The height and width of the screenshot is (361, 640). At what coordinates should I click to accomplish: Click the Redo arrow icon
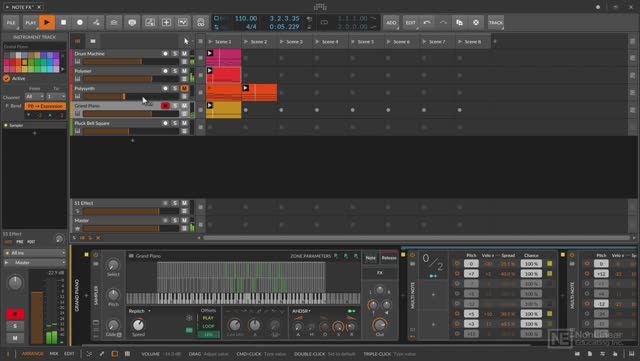443,22
